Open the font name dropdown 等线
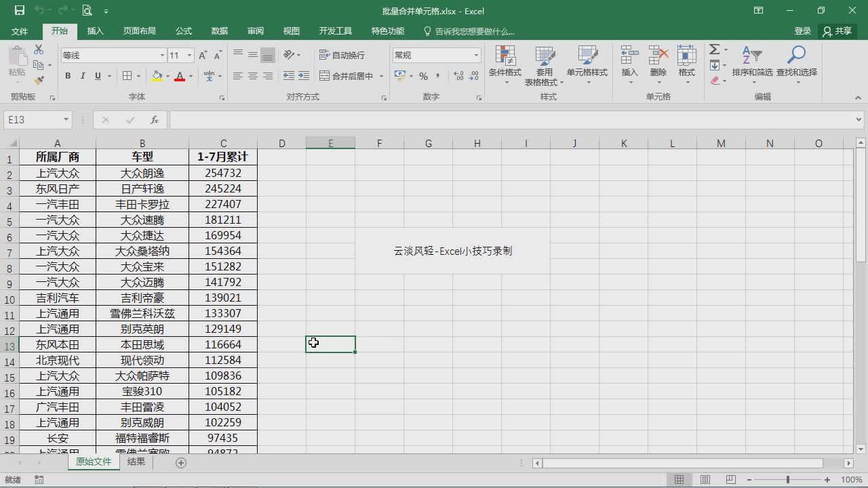 pyautogui.click(x=162, y=56)
